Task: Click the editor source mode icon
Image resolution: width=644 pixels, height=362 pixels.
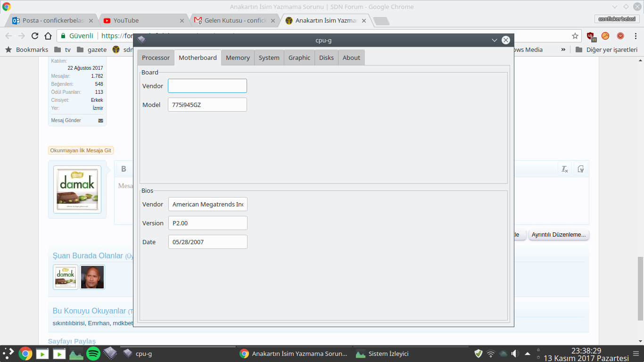Action: coord(581,169)
